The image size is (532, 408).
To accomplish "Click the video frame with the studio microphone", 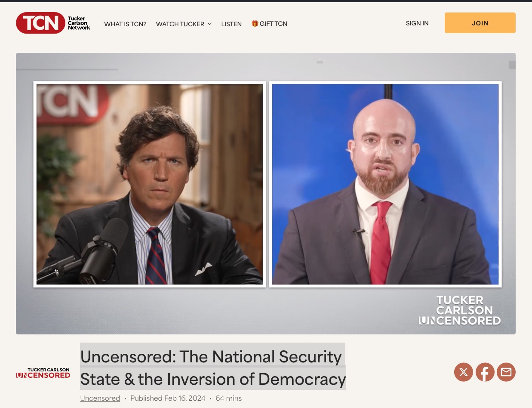I will [150, 184].
